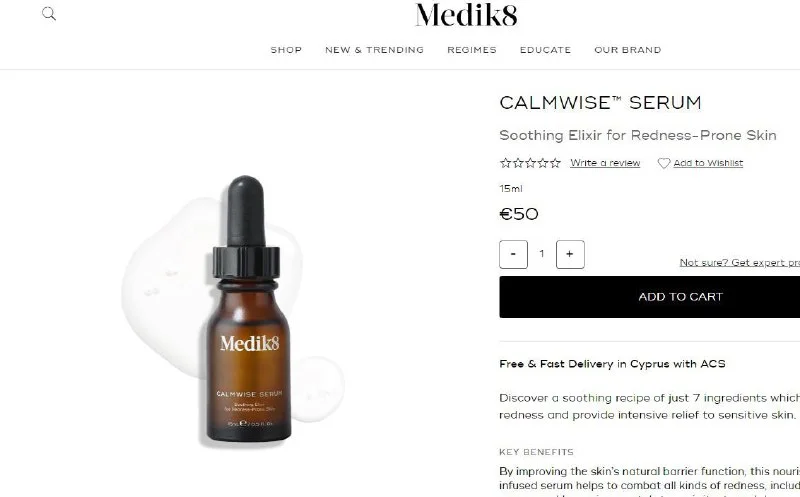Open the search magnifier icon
This screenshot has height=497, width=800.
click(49, 14)
